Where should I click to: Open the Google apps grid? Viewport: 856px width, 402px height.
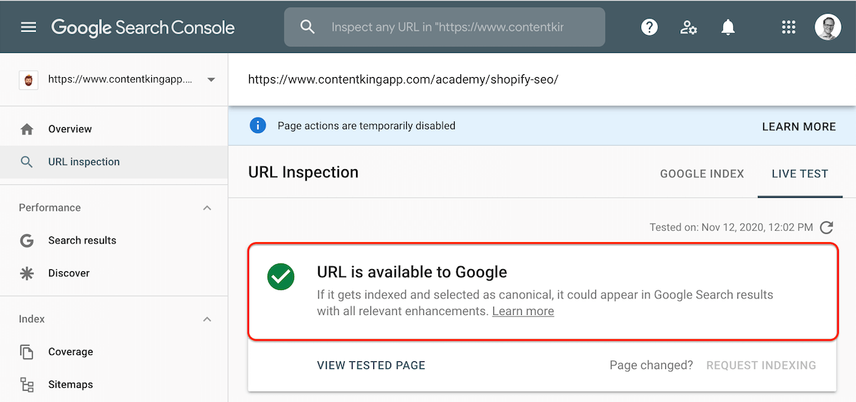coord(788,27)
